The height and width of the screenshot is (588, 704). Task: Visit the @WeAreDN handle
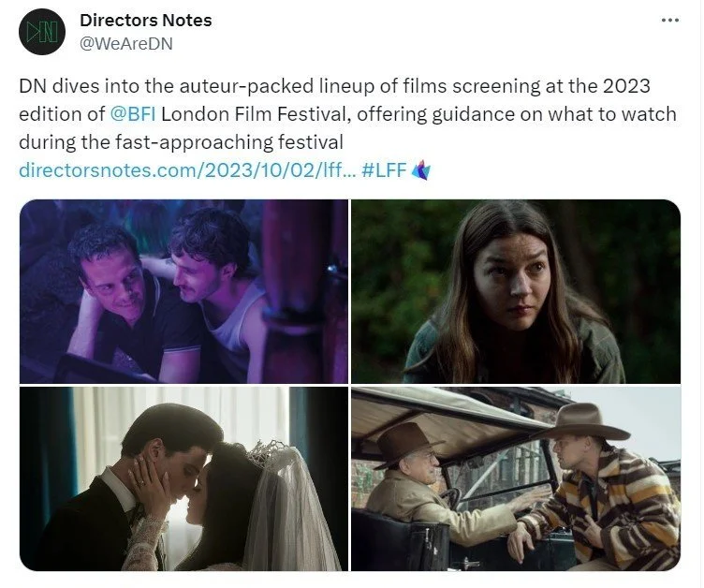tap(126, 44)
